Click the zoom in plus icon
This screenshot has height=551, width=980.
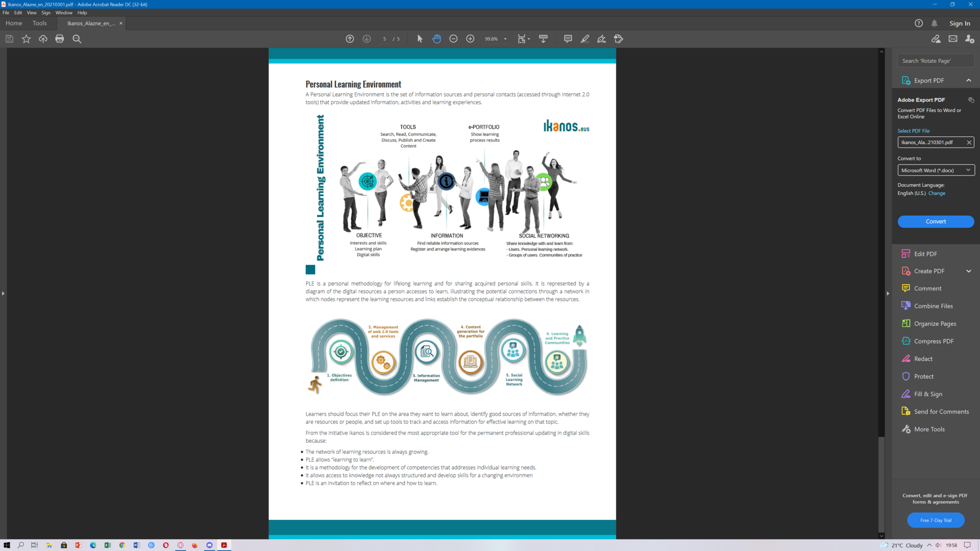click(x=470, y=39)
